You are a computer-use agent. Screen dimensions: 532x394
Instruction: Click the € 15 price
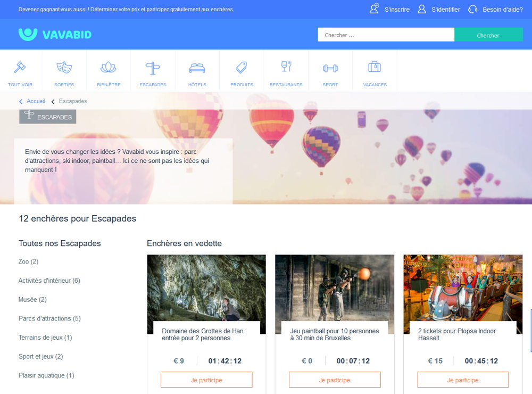[435, 361]
